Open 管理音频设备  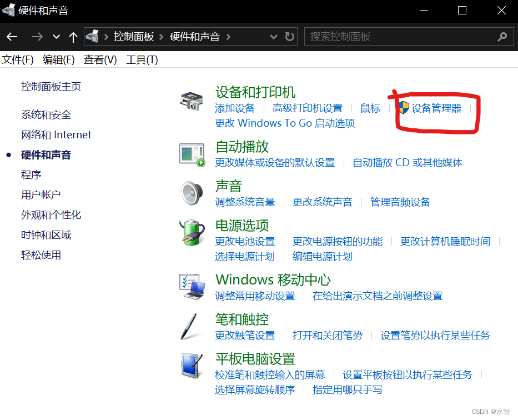(x=400, y=202)
